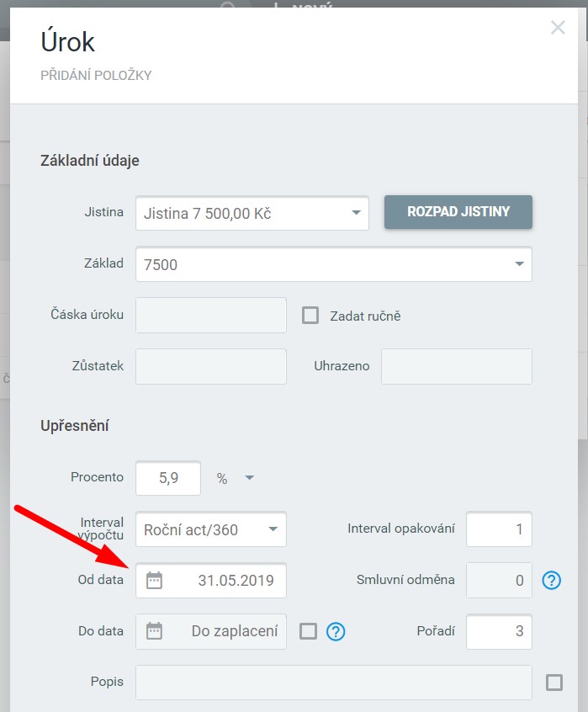Toggle the checkbox next to Do data
This screenshot has width=588, height=712.
(309, 631)
